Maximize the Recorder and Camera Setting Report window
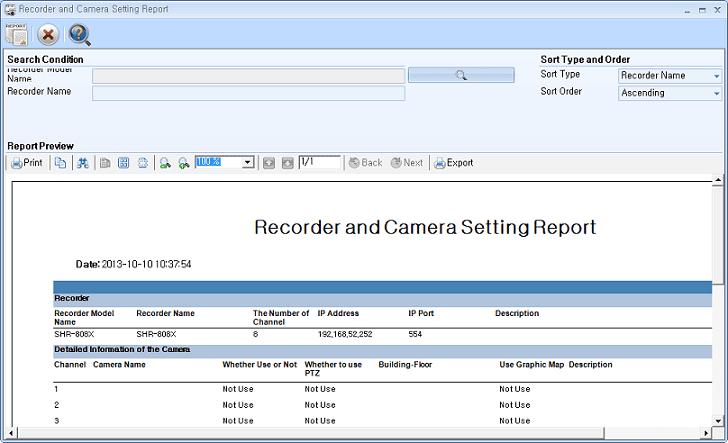 (702, 10)
